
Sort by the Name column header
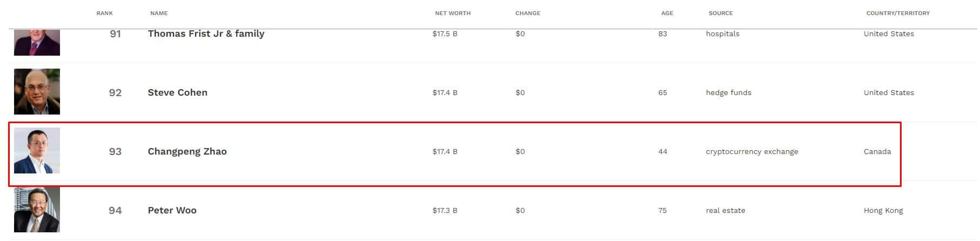(159, 13)
